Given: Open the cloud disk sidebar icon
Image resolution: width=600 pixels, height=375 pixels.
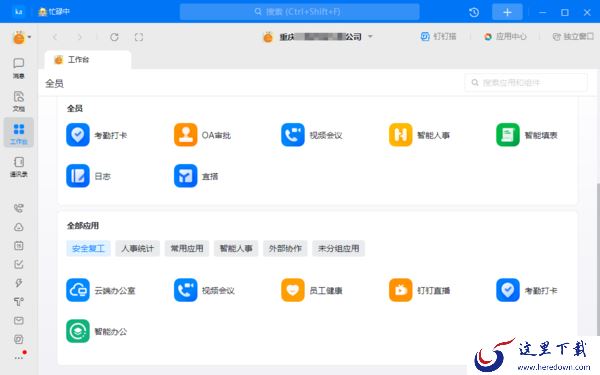Looking at the screenshot, I should (19, 227).
